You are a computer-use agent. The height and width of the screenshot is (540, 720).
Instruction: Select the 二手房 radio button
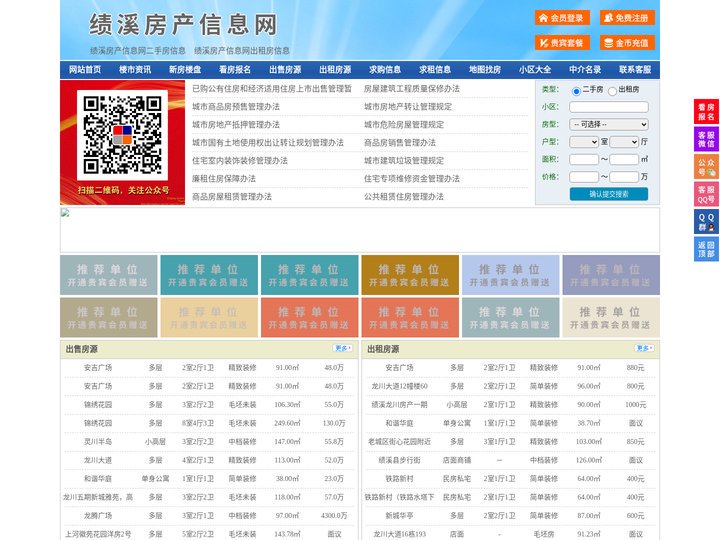tap(576, 91)
